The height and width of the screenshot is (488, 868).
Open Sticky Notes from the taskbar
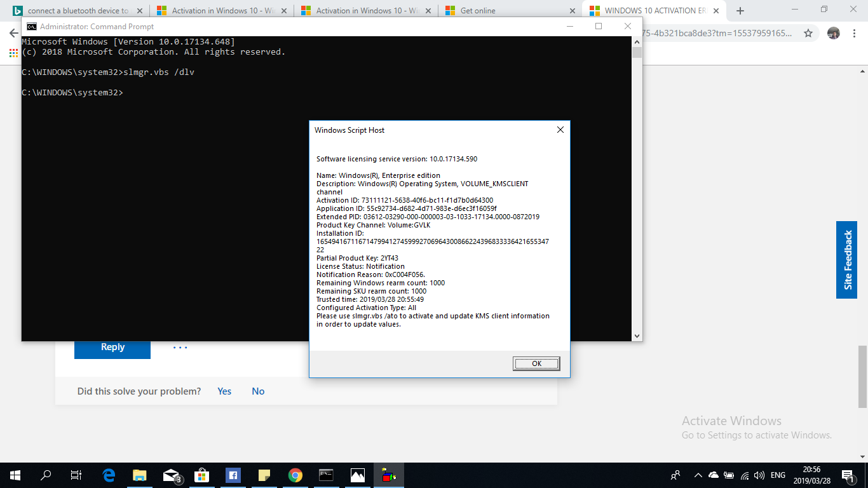point(264,475)
